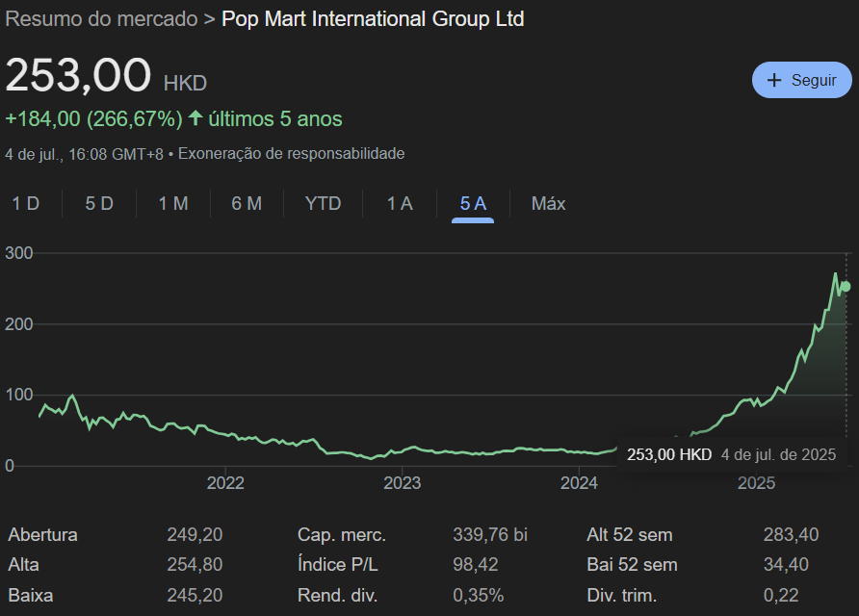Click the P/L value 98,42
The image size is (859, 616).
click(476, 565)
